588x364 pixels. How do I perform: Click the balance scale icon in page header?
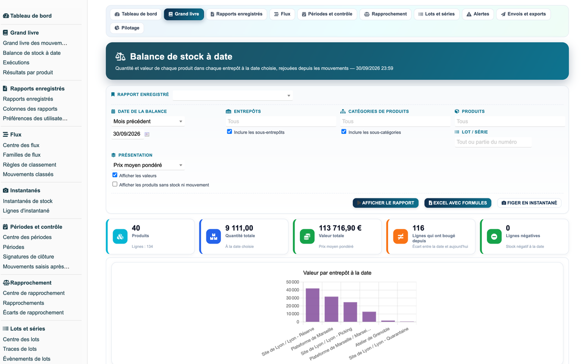click(121, 57)
